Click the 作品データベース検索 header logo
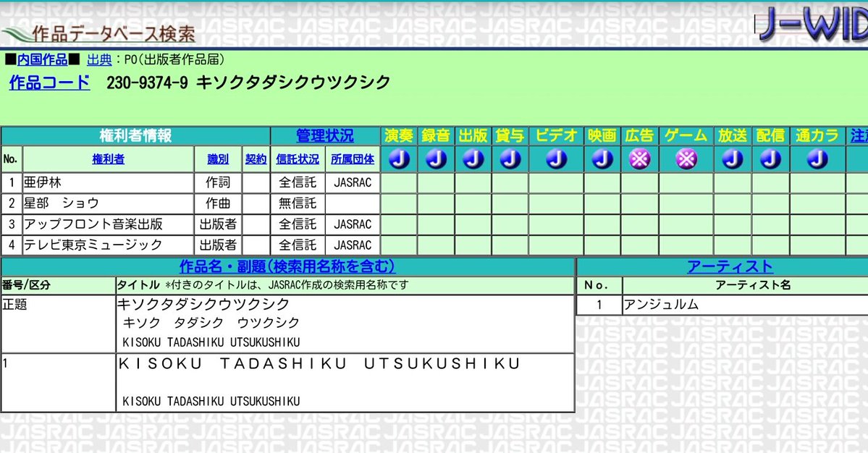868x453 pixels. 98,34
